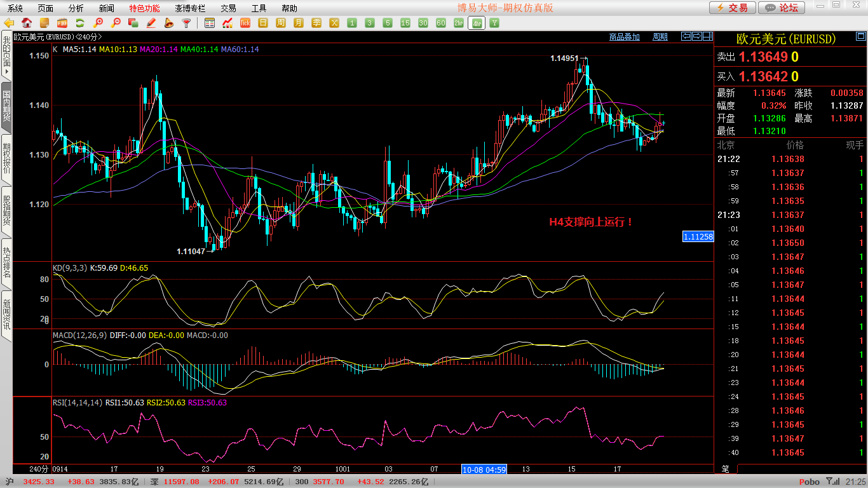The image size is (868, 488).
Task: Select the 60-minute period button
Action: pyautogui.click(x=441, y=23)
